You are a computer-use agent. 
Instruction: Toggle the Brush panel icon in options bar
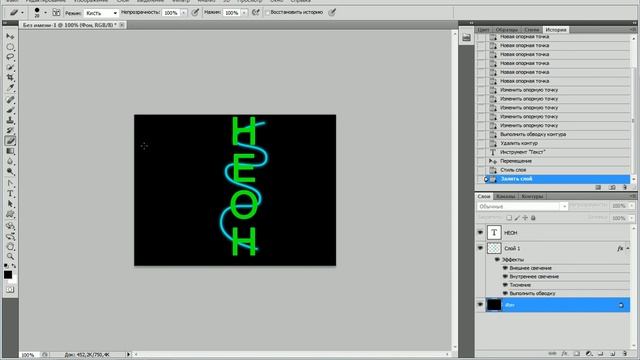click(56, 13)
